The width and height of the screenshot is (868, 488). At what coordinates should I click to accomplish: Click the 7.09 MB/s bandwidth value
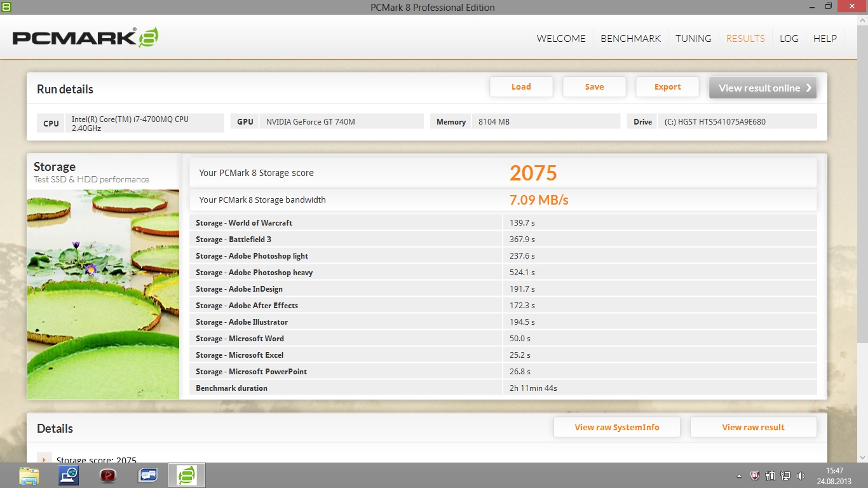[x=539, y=200]
